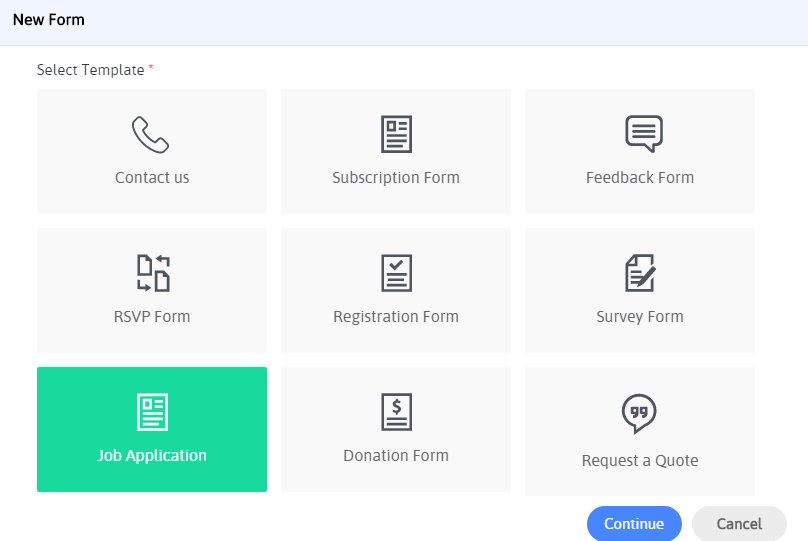Pick the Donation Form dollar receipt icon

[396, 412]
